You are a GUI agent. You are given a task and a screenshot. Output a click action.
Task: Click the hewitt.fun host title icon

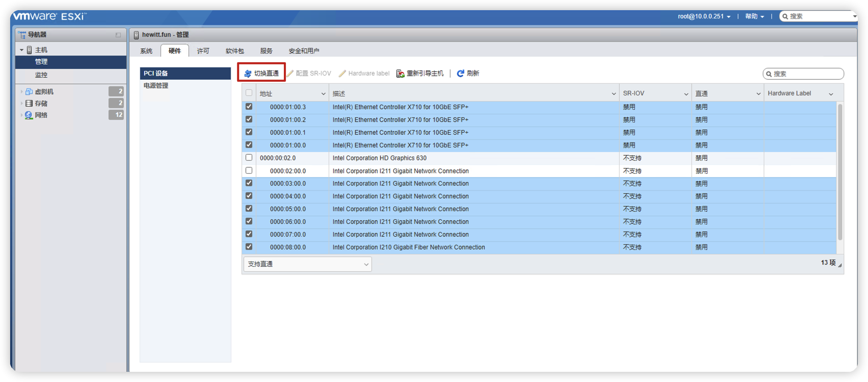pyautogui.click(x=136, y=35)
